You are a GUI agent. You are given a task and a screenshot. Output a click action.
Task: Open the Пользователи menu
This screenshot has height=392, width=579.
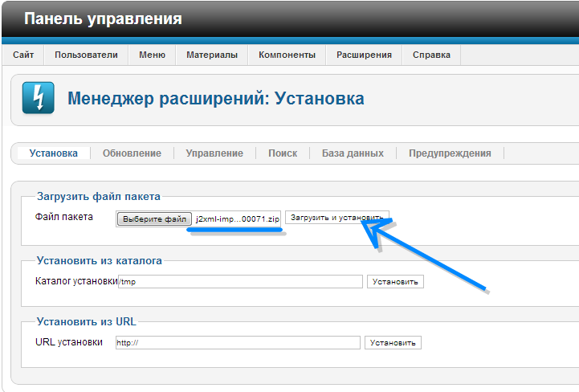pyautogui.click(x=86, y=55)
